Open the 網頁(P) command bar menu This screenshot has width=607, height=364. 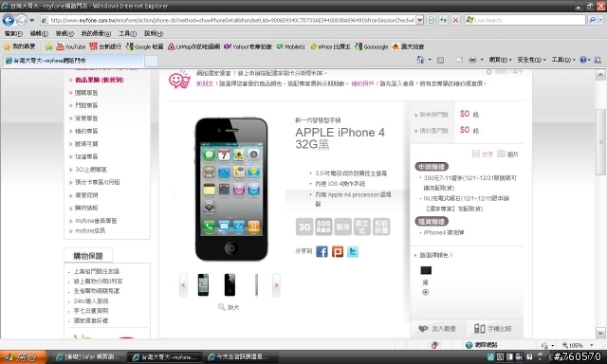point(500,60)
